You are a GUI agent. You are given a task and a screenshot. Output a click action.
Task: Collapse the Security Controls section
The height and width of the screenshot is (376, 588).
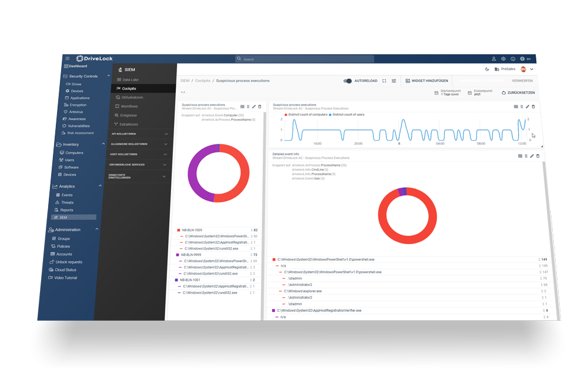pos(108,76)
